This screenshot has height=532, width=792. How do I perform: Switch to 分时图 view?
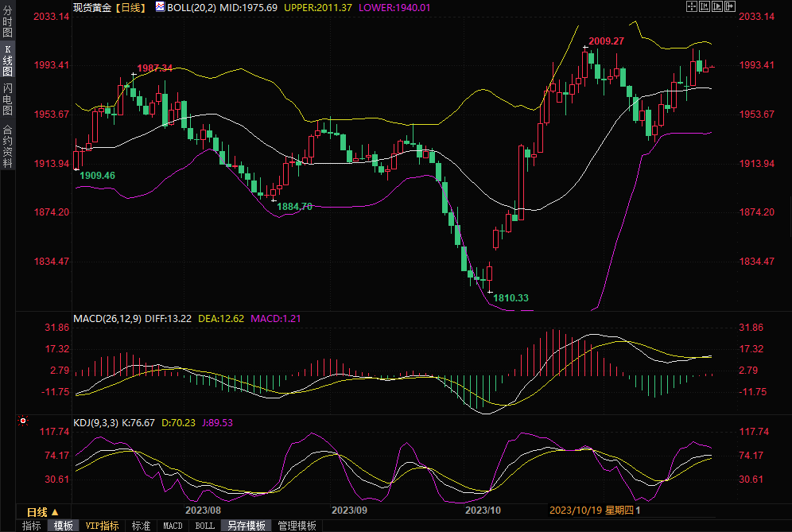coord(7,23)
